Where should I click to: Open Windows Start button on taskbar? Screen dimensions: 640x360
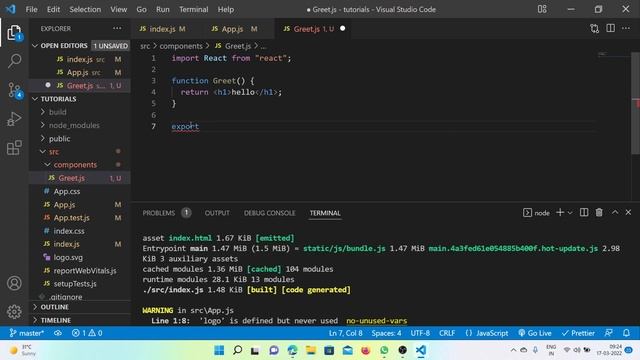point(219,350)
